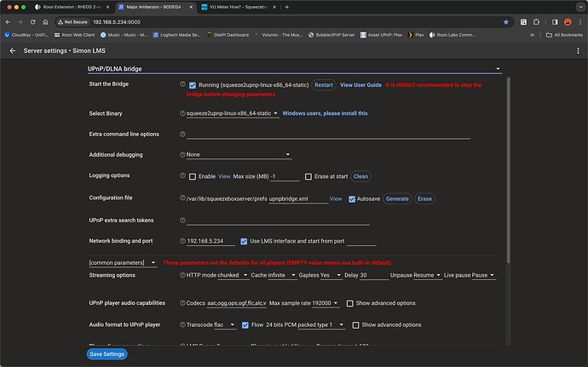Open the [common parameters] dropdown
Image resolution: width=588 pixels, height=367 pixels.
click(123, 262)
